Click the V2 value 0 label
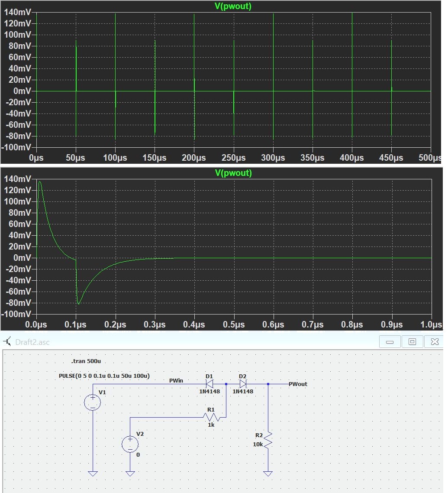448x493 pixels. click(x=138, y=454)
